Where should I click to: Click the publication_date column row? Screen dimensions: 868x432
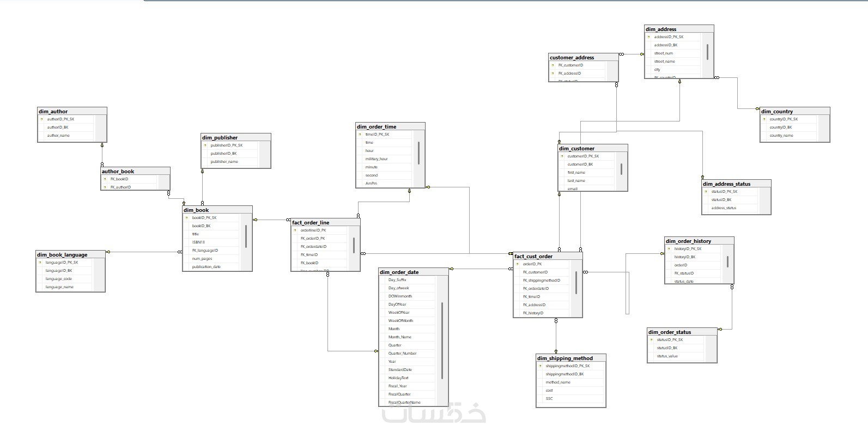tap(211, 267)
